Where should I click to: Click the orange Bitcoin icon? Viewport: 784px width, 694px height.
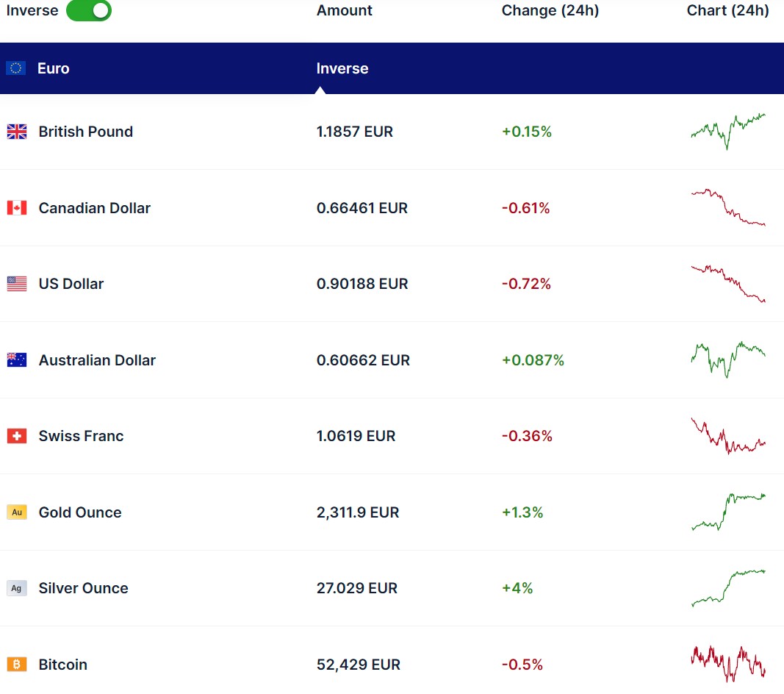point(17,665)
